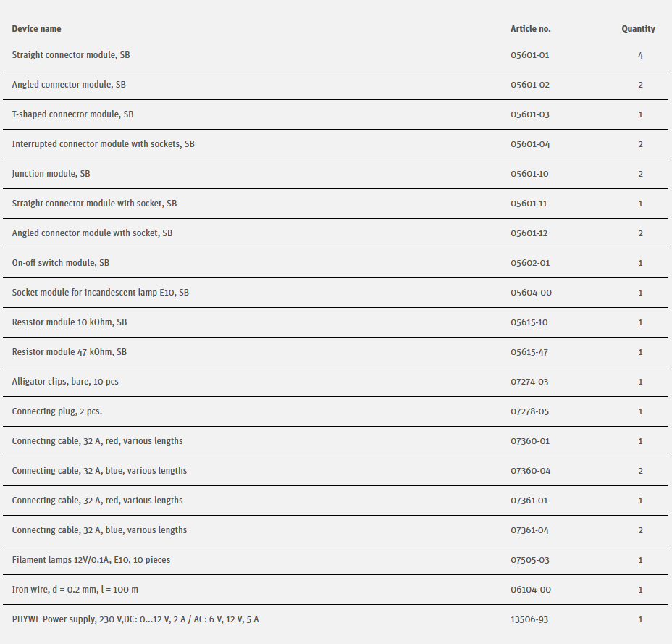Click the Device name column header
Image resolution: width=672 pixels, height=644 pixels.
click(36, 29)
